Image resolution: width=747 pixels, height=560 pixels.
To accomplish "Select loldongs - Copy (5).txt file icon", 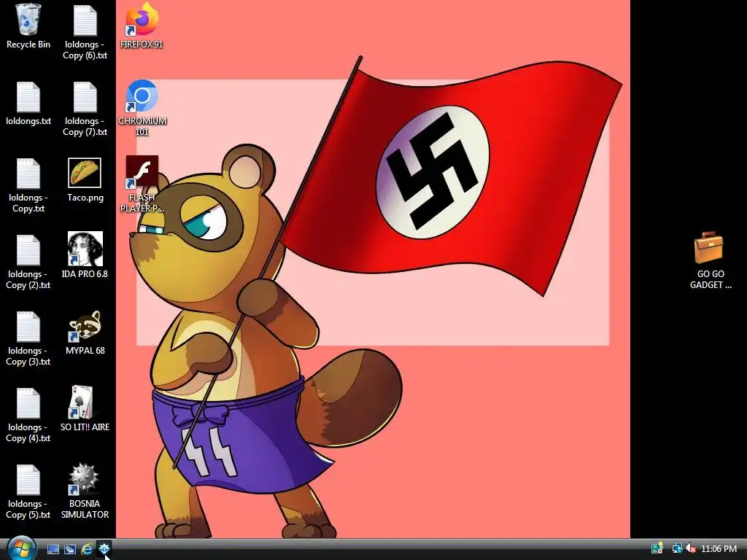I will point(28,480).
